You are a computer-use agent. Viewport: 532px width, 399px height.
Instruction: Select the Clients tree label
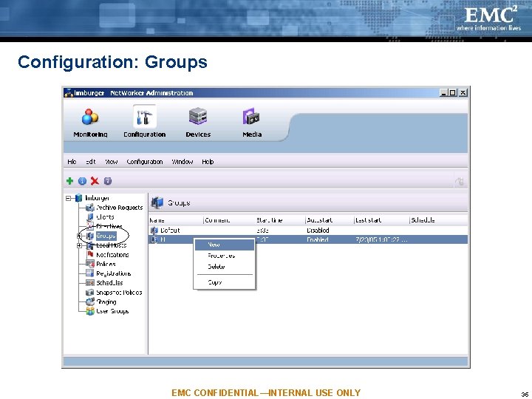tap(105, 216)
